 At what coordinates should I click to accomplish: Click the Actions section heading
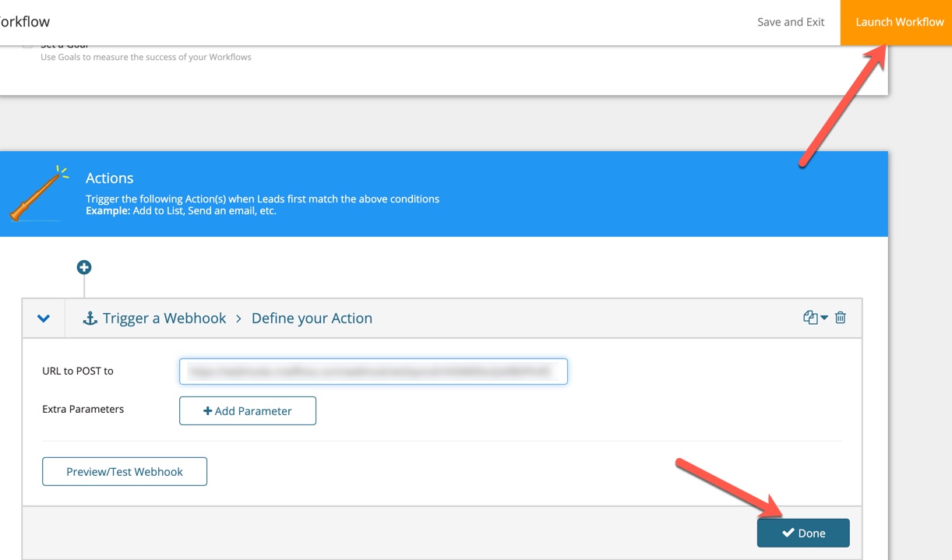point(110,178)
